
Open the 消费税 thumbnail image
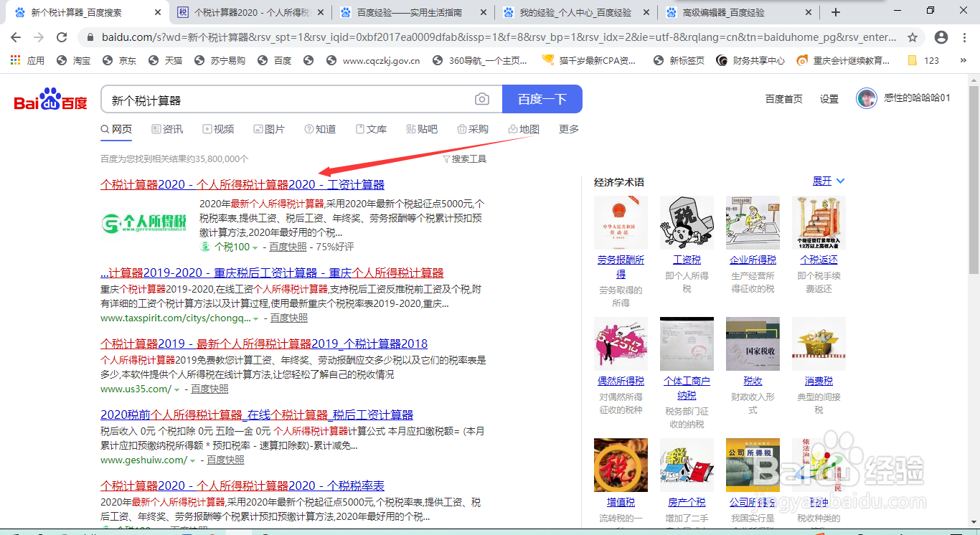click(x=819, y=344)
